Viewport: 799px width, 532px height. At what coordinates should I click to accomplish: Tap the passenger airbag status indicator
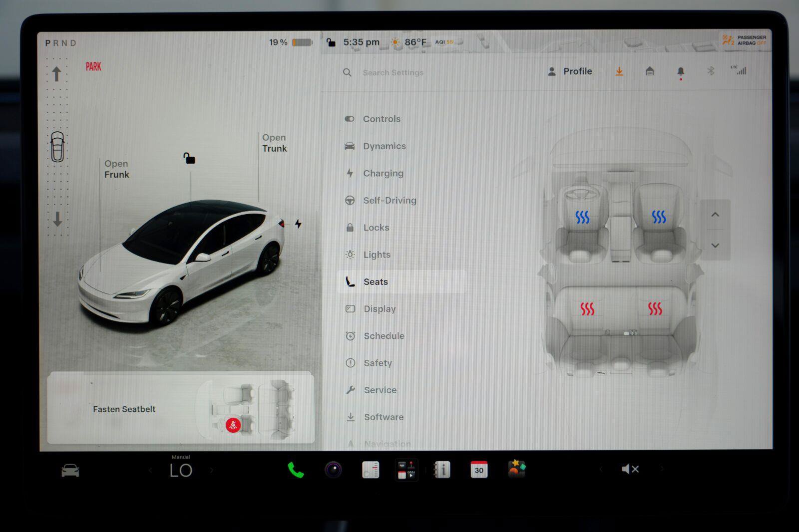coord(744,40)
